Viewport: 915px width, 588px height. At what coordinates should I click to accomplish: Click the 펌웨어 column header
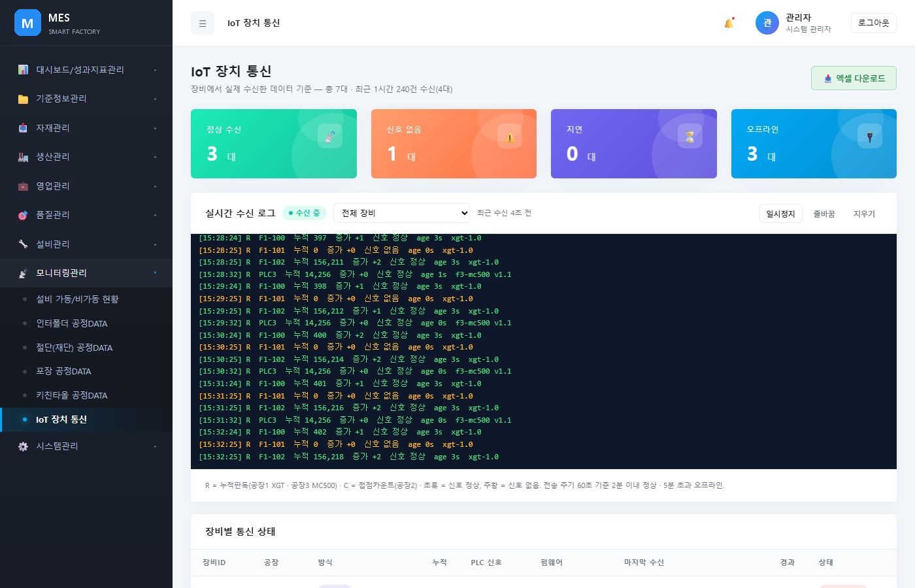point(552,563)
